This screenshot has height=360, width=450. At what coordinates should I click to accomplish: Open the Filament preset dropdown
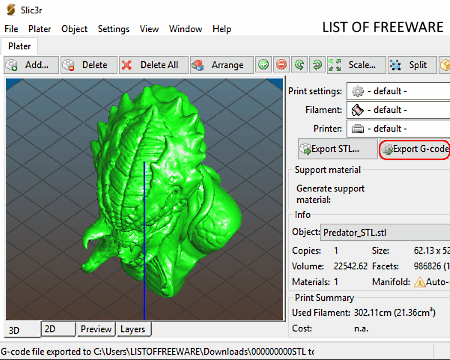(398, 110)
